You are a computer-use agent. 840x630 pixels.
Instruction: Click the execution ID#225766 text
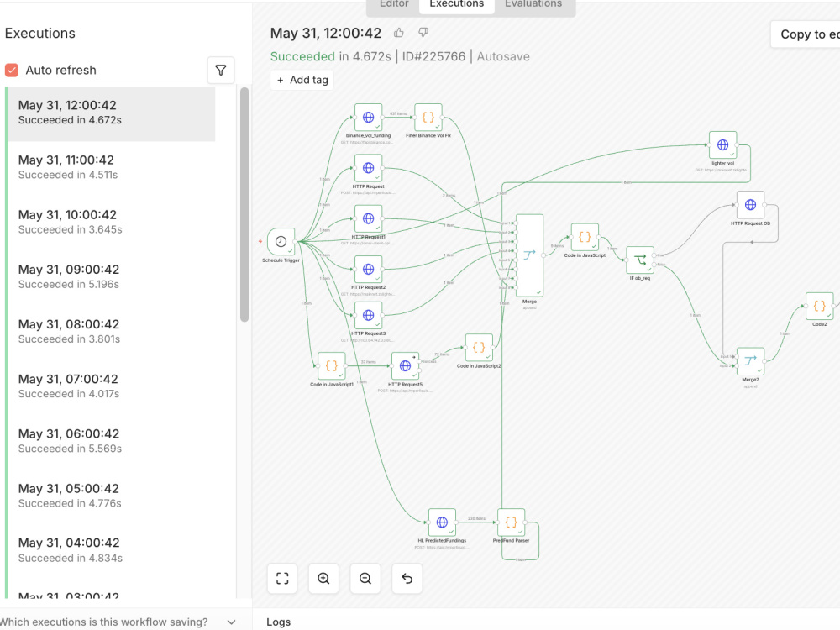coord(434,56)
